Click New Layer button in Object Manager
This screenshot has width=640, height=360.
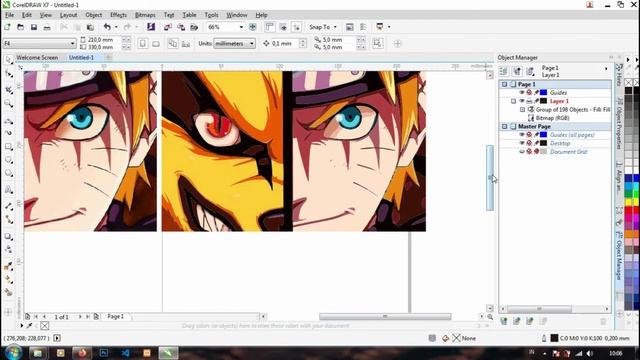504,322
